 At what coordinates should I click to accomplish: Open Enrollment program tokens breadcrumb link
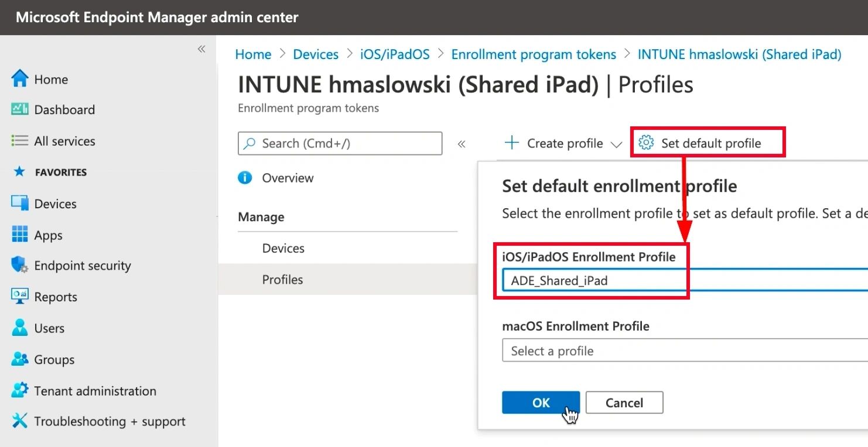pyautogui.click(x=534, y=54)
